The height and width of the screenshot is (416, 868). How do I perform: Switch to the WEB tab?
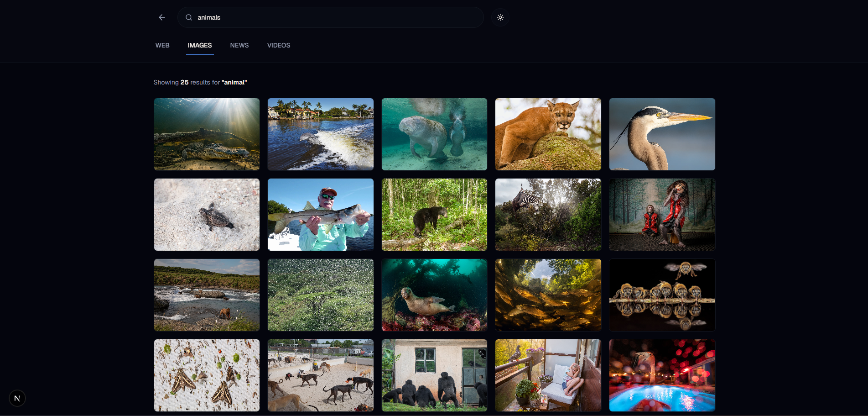(162, 45)
